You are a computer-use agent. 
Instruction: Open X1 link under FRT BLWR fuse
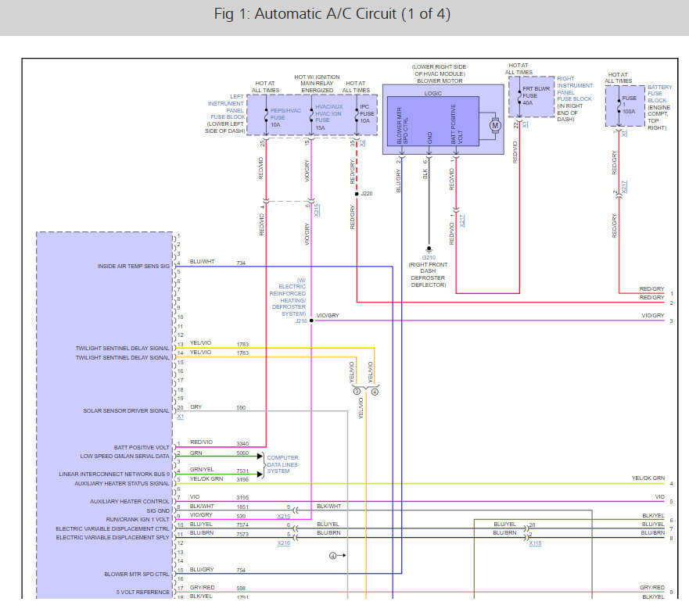[525, 124]
